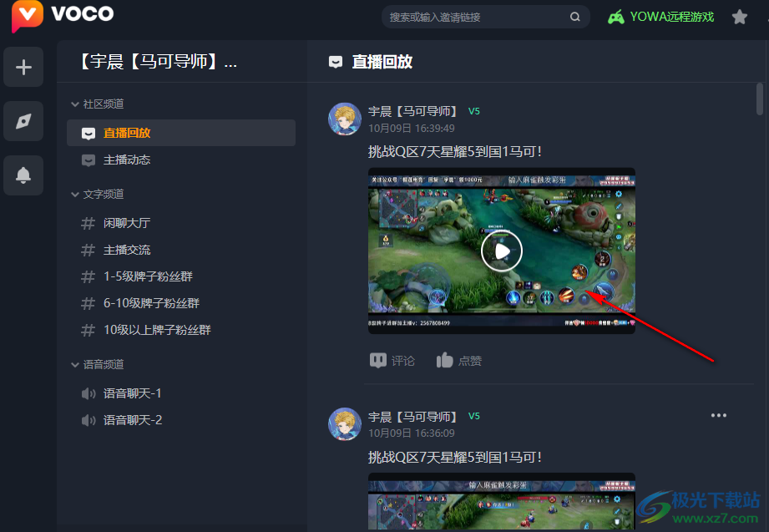Click username on the 16:36:09 post
The height and width of the screenshot is (532, 769).
[413, 417]
